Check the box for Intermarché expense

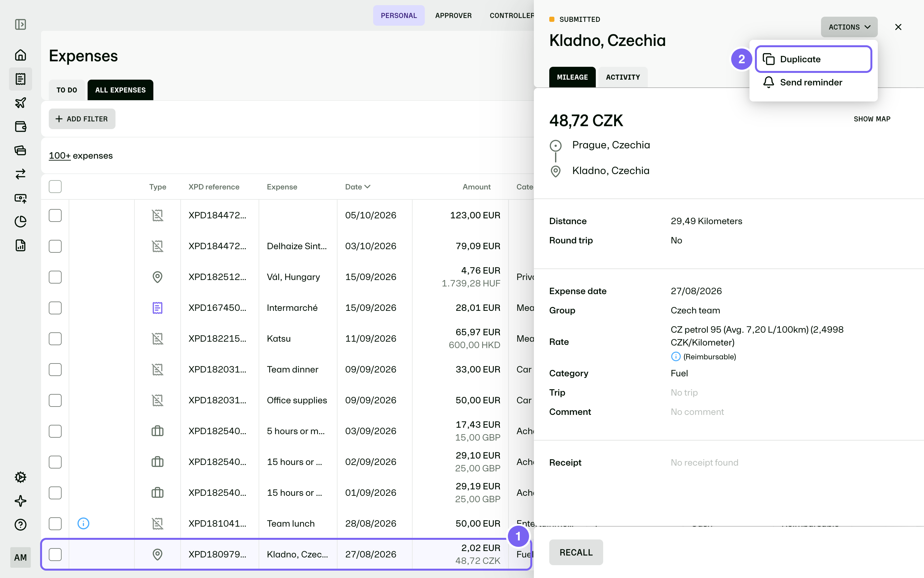coord(55,308)
